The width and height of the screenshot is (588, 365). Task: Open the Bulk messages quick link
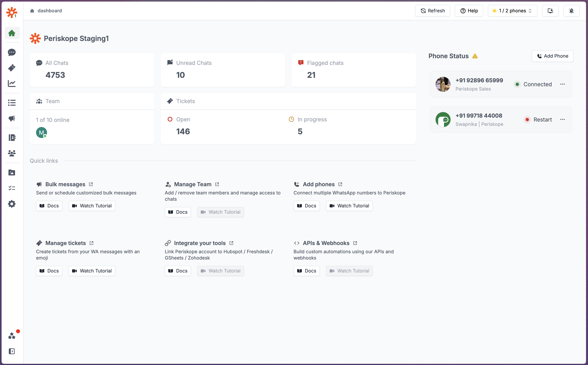65,184
